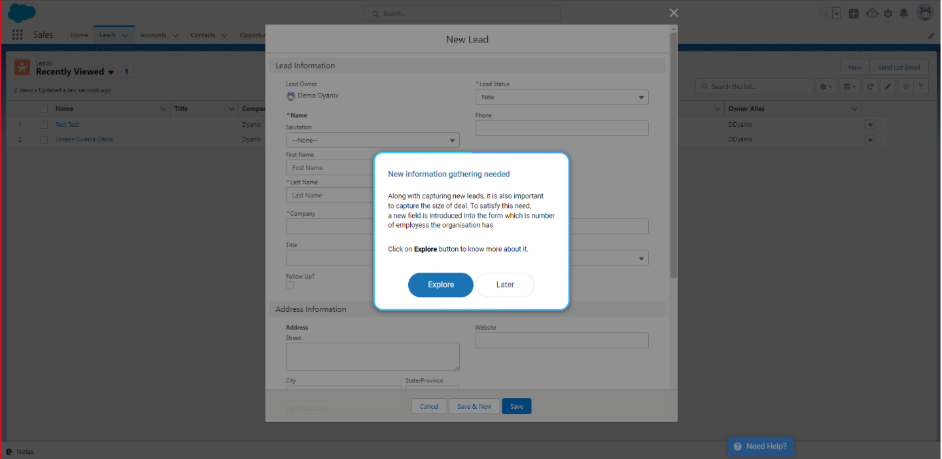
Task: Go to the Home tab
Action: pyautogui.click(x=79, y=35)
